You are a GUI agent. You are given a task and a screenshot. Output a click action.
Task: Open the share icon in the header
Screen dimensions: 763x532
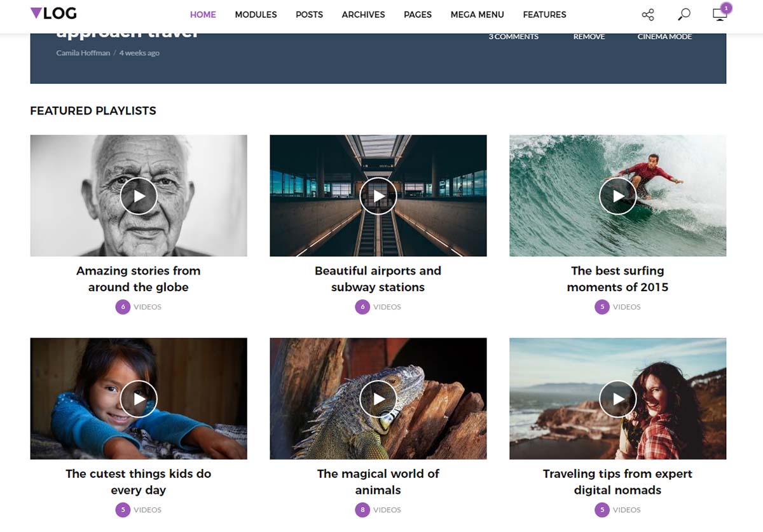point(647,13)
